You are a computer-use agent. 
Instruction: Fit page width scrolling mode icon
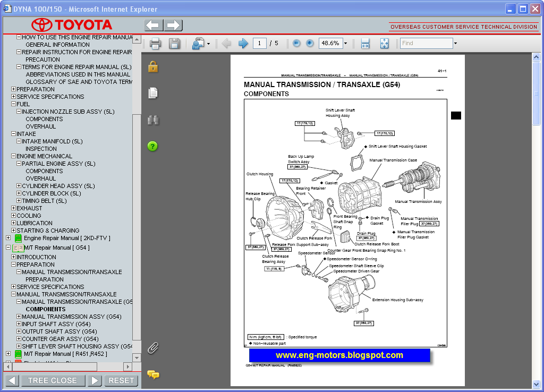365,44
